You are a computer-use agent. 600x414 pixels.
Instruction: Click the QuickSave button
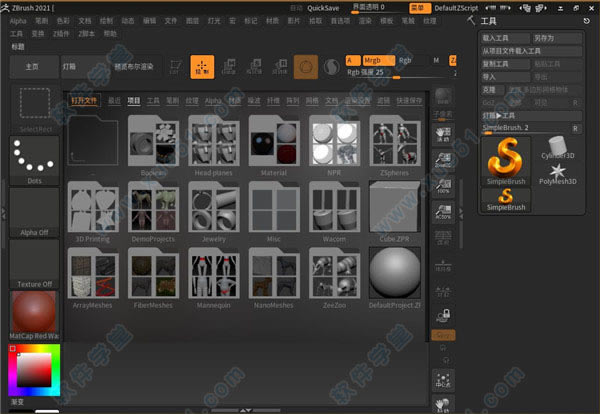[x=323, y=8]
